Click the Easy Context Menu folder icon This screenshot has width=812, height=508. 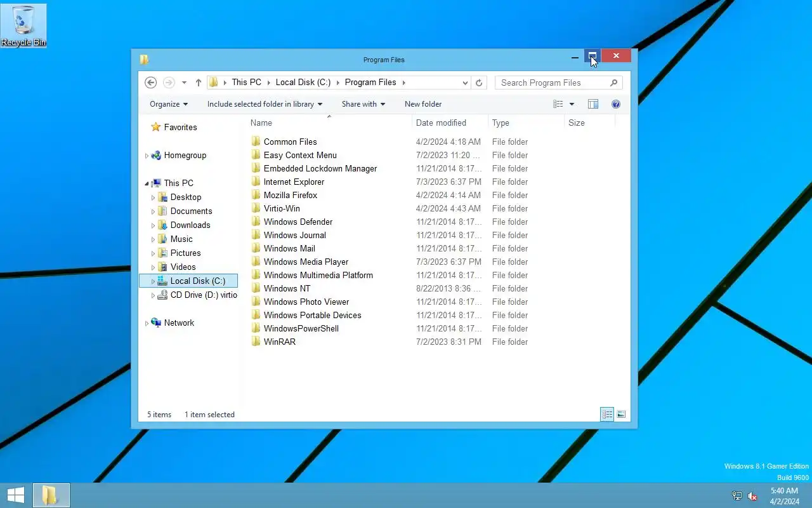click(256, 154)
